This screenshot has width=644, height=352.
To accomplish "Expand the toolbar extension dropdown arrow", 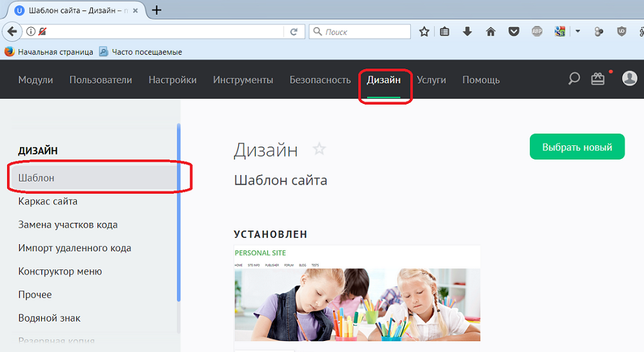I will click(x=578, y=31).
